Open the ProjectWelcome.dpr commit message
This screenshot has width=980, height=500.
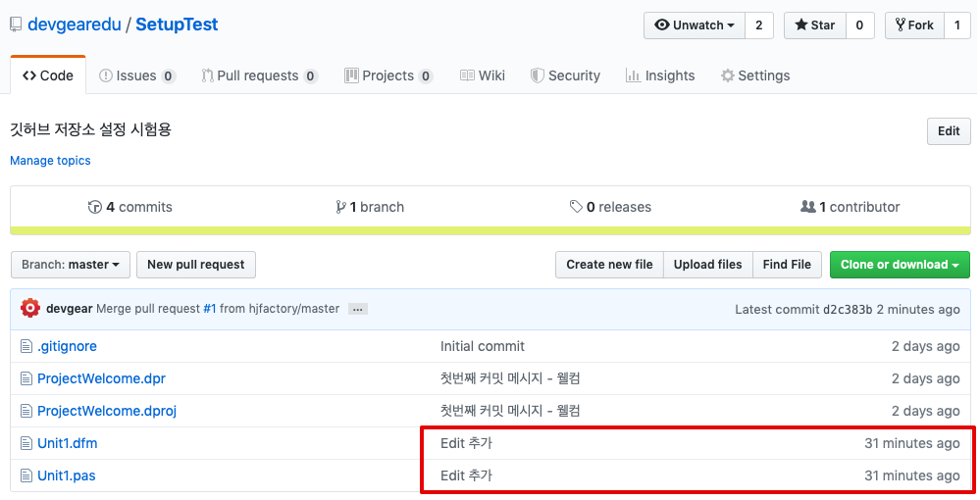[510, 378]
